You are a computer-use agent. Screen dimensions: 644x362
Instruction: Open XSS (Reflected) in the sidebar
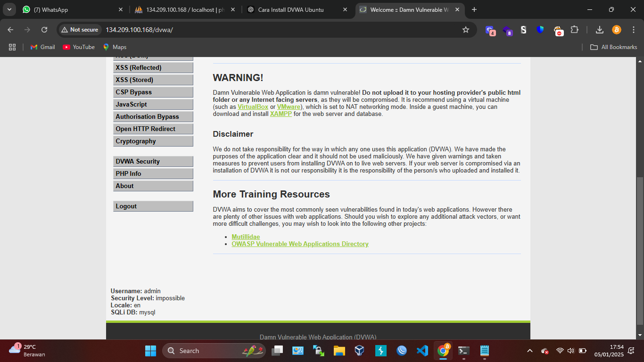pos(153,68)
